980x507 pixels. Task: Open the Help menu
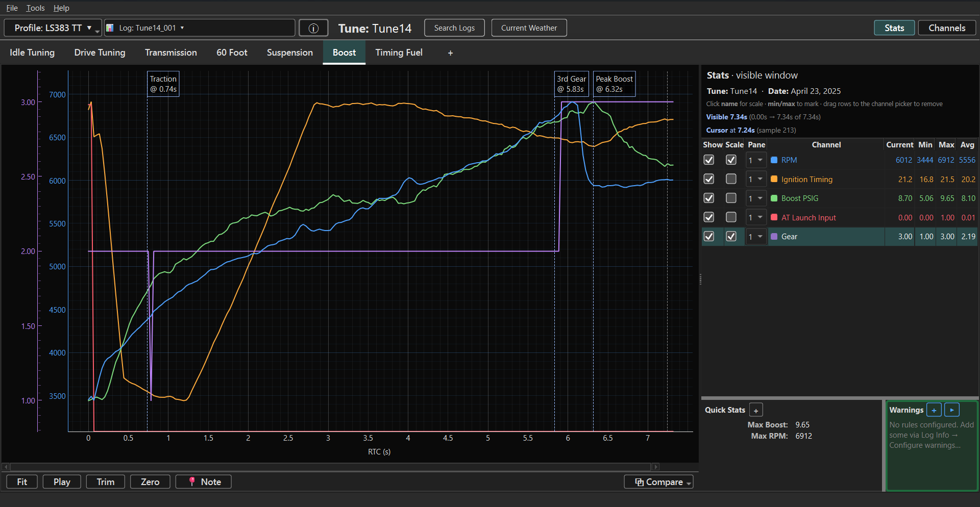click(x=61, y=8)
